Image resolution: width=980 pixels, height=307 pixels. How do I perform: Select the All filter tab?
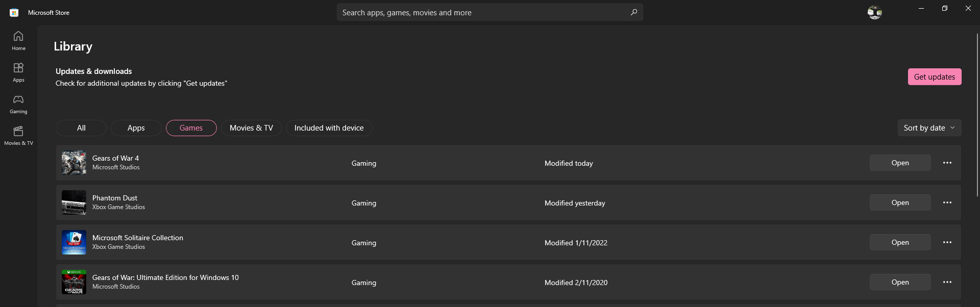click(x=81, y=128)
